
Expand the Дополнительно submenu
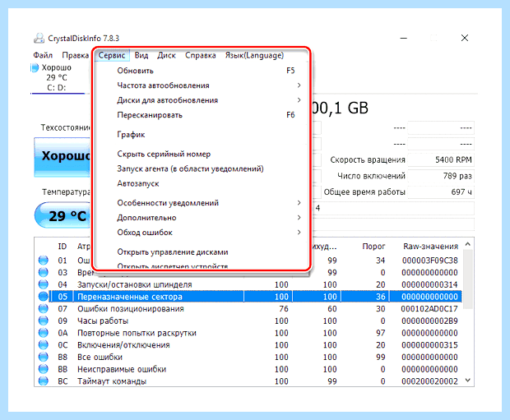[201, 218]
